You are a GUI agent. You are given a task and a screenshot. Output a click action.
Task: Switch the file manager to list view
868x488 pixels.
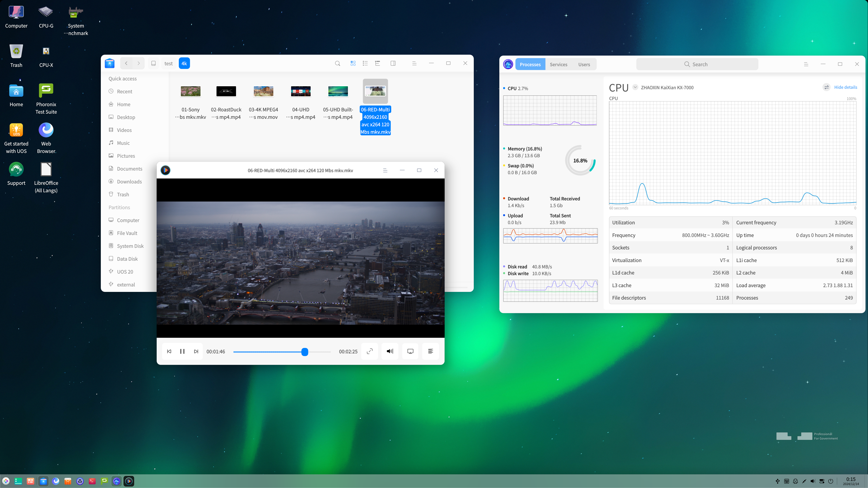365,63
